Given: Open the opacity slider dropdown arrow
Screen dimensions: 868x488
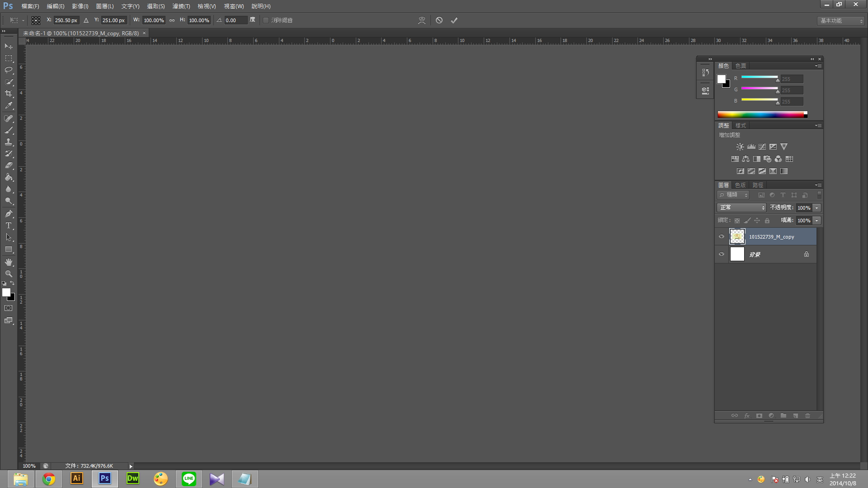Looking at the screenshot, I should tap(817, 208).
